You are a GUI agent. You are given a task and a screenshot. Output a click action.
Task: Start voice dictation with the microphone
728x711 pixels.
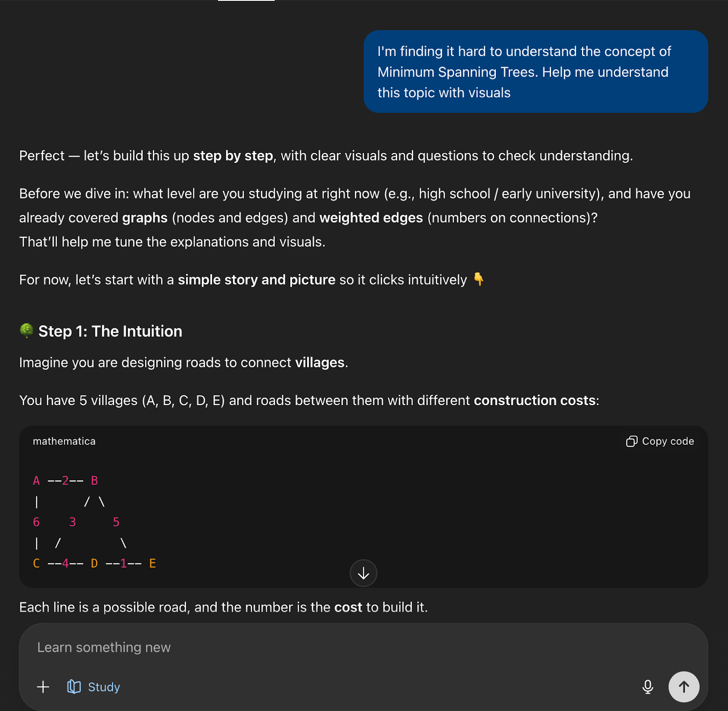647,686
